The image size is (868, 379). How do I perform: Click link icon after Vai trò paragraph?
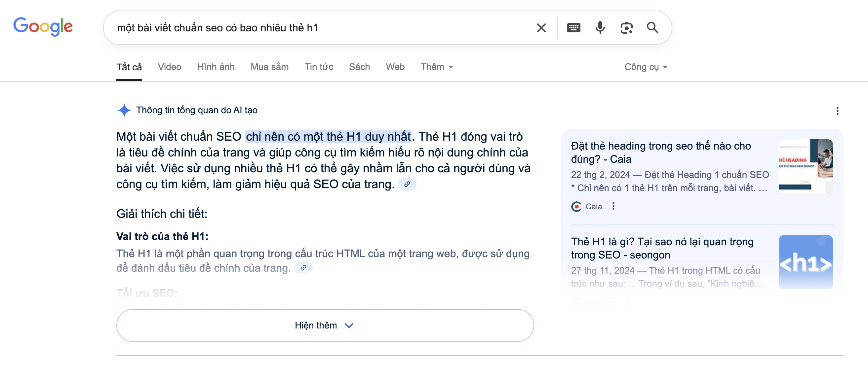pos(303,268)
